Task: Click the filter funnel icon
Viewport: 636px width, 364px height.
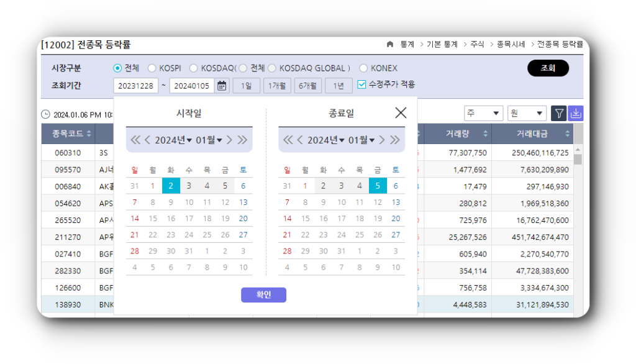Action: coord(558,113)
